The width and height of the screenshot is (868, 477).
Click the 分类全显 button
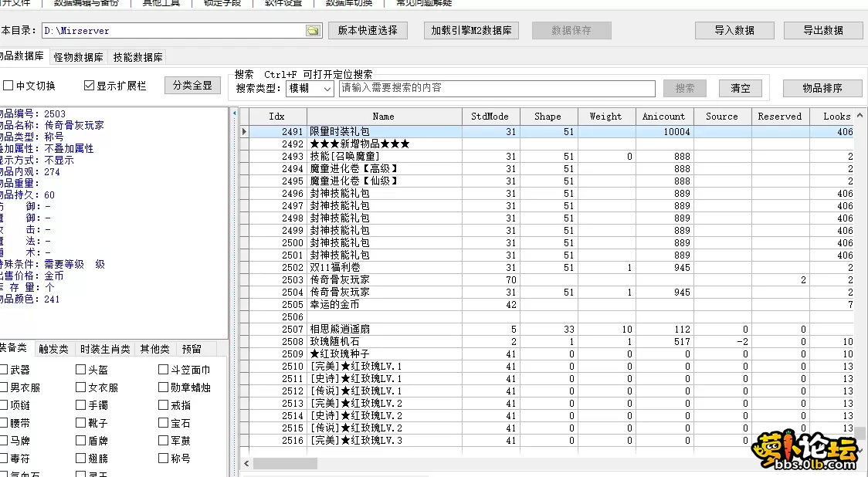[192, 85]
